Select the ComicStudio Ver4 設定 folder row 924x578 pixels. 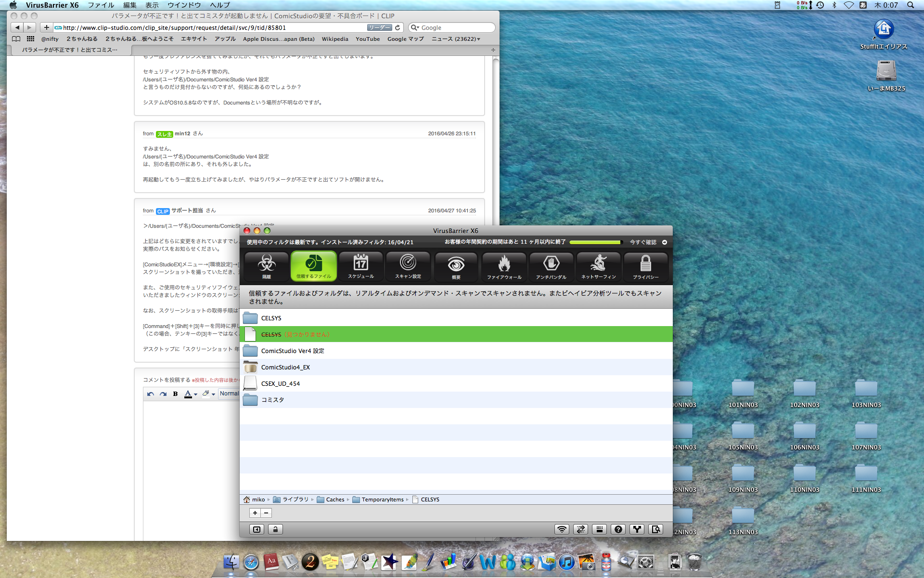pos(293,351)
